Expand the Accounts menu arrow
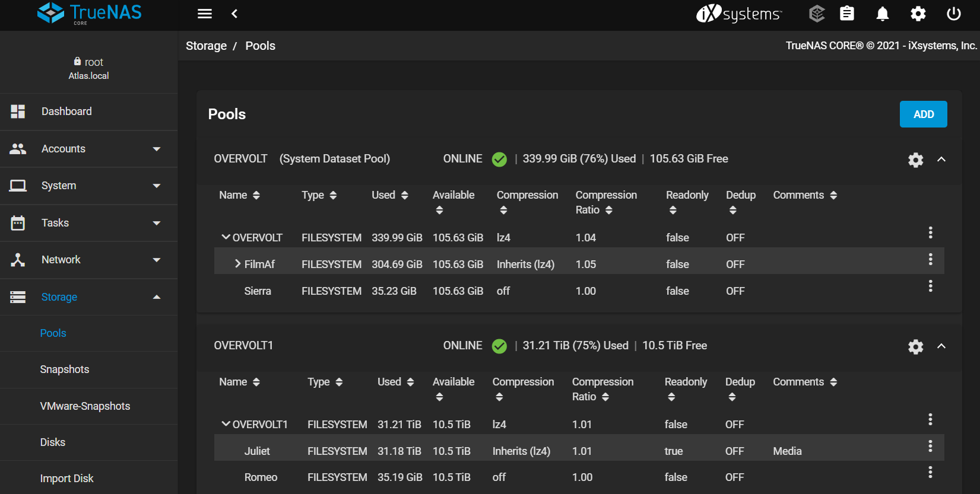This screenshot has height=494, width=980. [x=157, y=149]
